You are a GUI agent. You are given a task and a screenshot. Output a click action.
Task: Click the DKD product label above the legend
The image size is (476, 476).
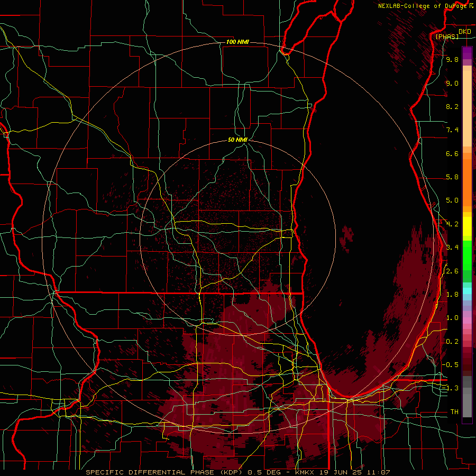tap(465, 32)
